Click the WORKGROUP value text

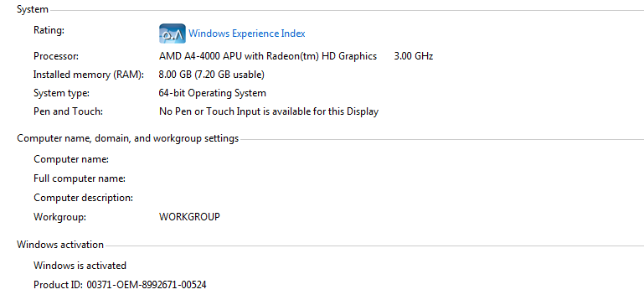189,217
